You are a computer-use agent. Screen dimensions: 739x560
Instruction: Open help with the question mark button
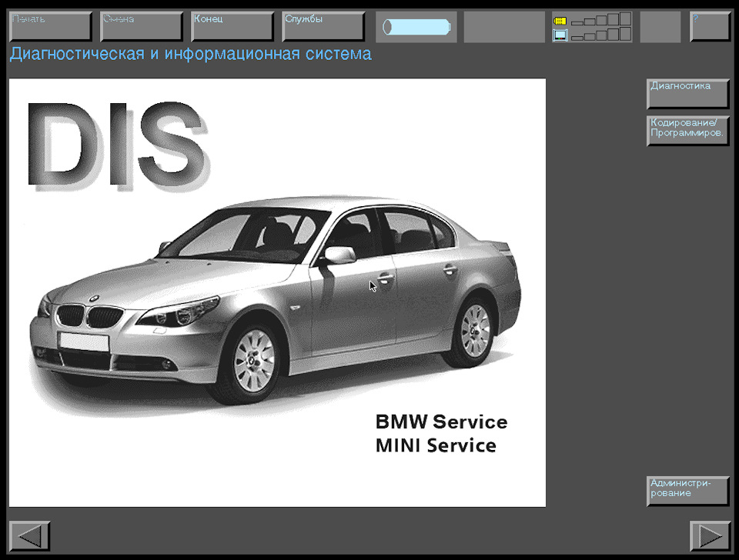[x=710, y=26]
